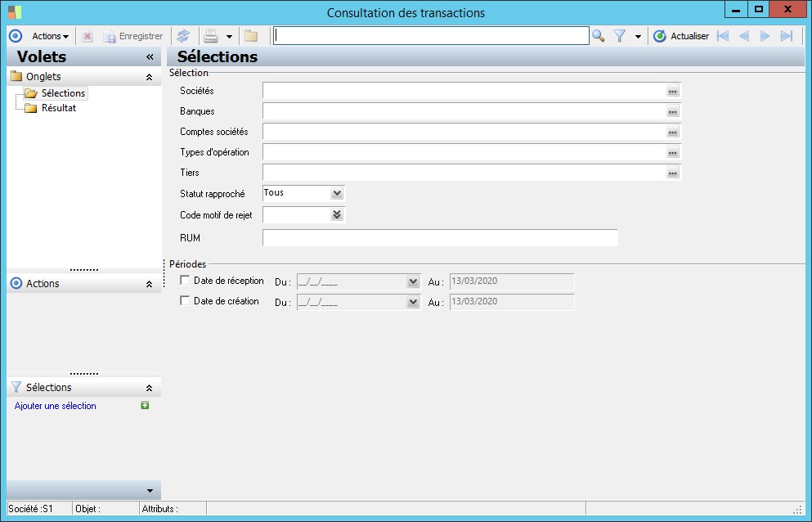This screenshot has height=522, width=812.
Task: Click the Actions panel circle icon
Action: (16, 283)
